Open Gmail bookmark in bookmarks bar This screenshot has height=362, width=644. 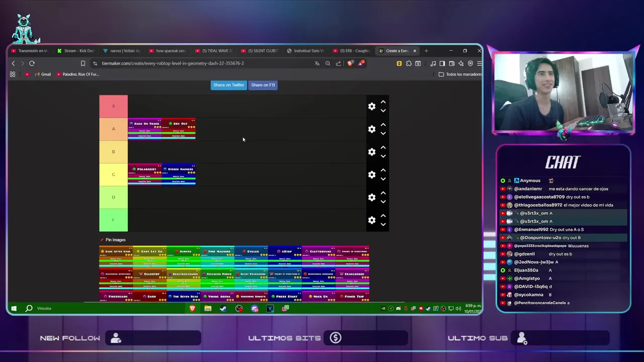click(42, 74)
